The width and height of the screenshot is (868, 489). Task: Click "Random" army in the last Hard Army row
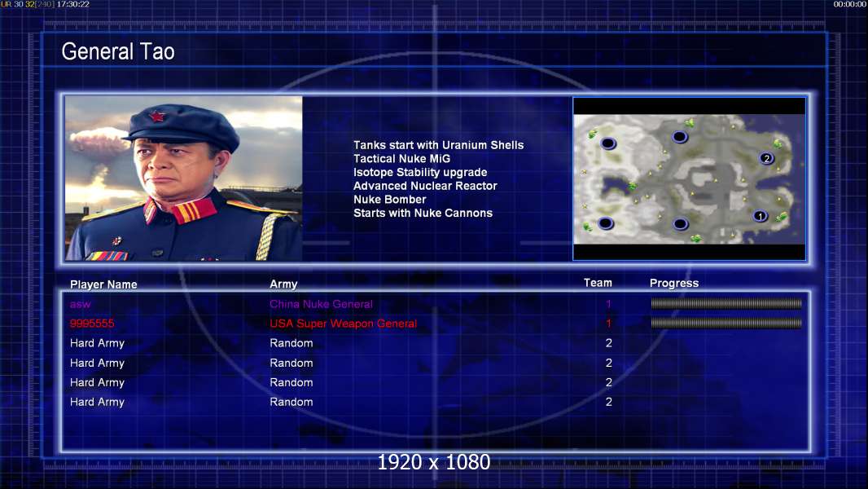(x=292, y=402)
